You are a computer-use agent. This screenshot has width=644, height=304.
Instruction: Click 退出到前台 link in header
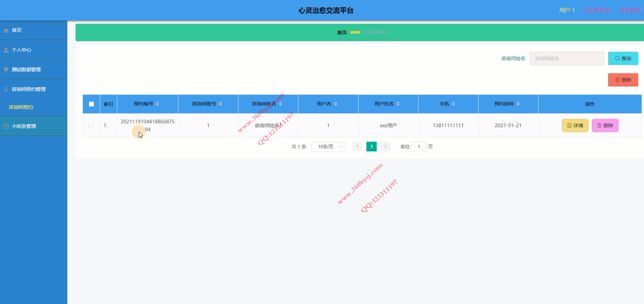click(597, 10)
